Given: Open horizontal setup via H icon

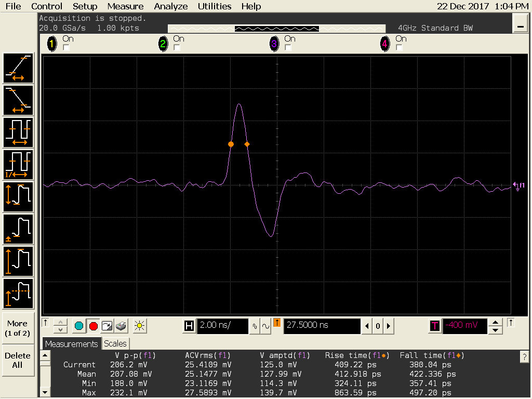Looking at the screenshot, I should tap(189, 326).
